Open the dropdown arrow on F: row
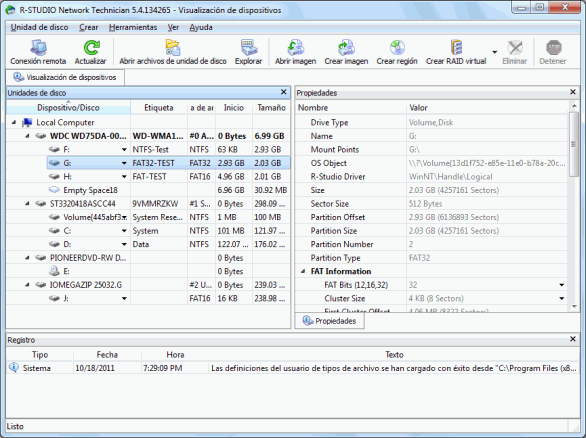This screenshot has height=438, width=586. pos(124,150)
